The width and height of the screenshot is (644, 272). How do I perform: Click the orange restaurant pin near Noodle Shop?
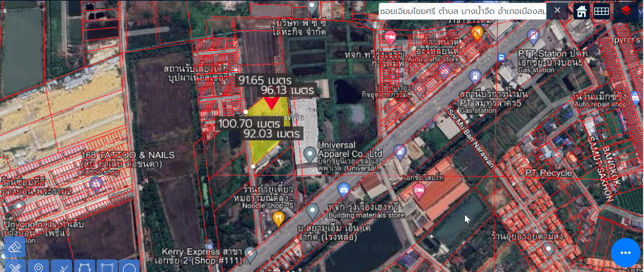tap(278, 219)
